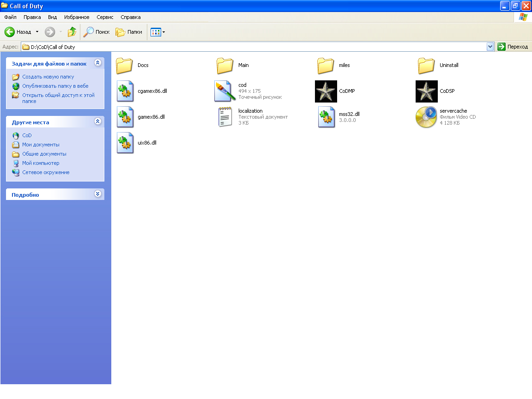This screenshot has height=399, width=532.
Task: Select the file name text CoDMP
Action: (x=347, y=91)
